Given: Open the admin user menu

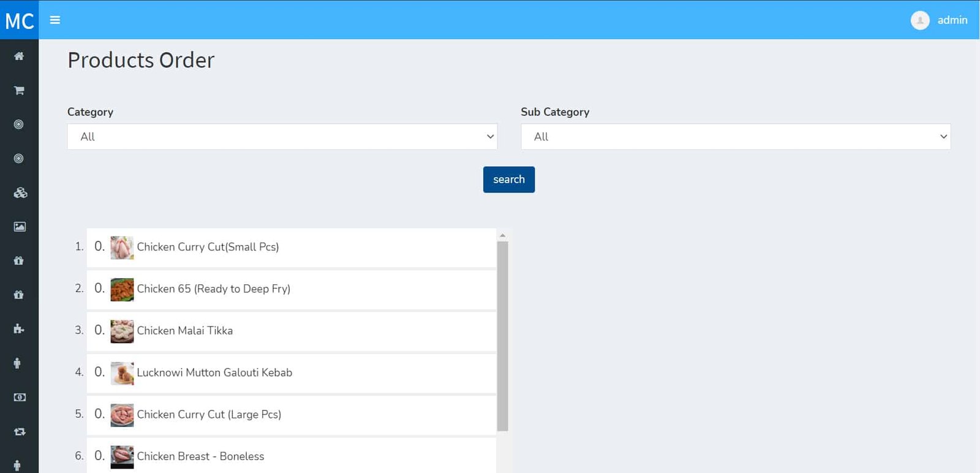Looking at the screenshot, I should (x=952, y=20).
